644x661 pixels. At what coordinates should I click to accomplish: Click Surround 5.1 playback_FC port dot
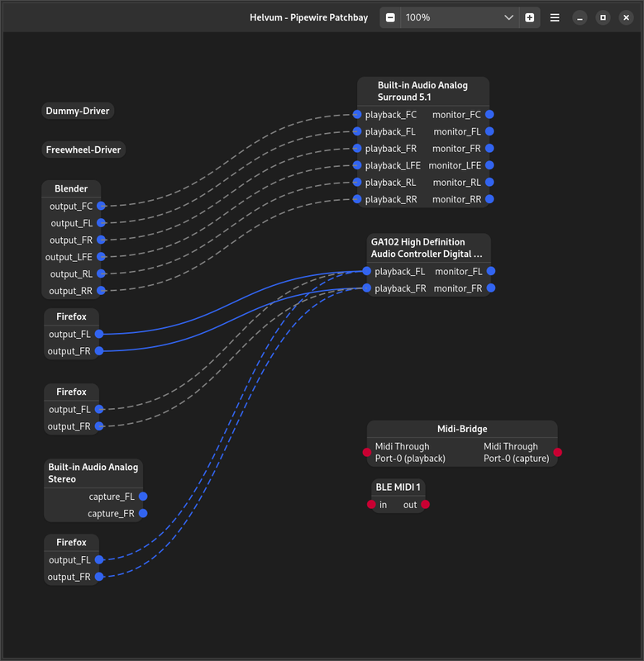click(357, 114)
